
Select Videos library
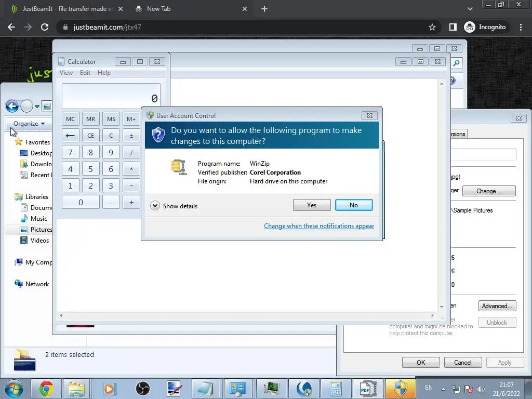pyautogui.click(x=35, y=240)
